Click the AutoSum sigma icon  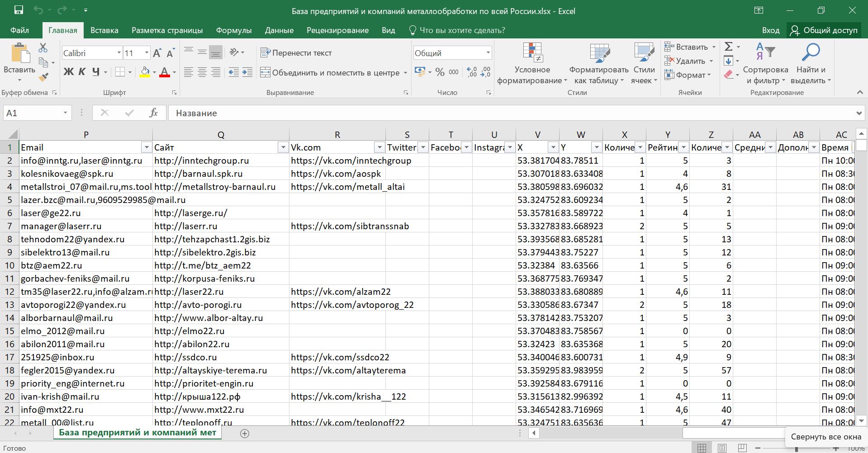[x=728, y=47]
